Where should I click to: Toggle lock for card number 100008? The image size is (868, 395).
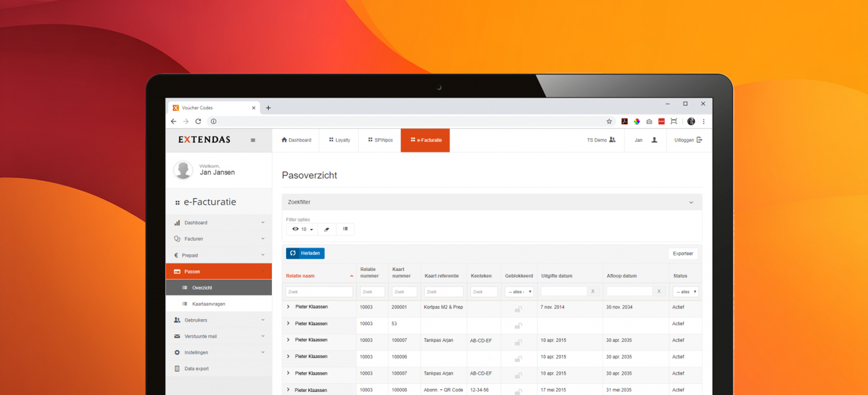(518, 391)
